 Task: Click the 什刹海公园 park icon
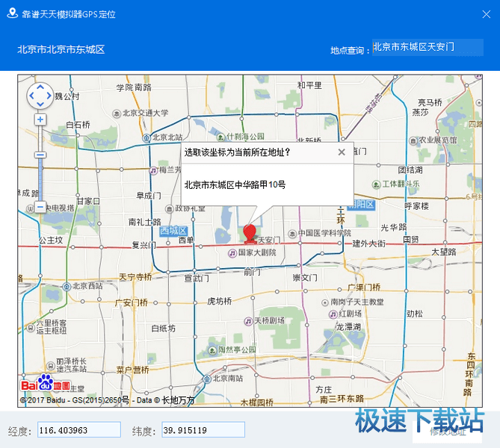pyautogui.click(x=220, y=137)
